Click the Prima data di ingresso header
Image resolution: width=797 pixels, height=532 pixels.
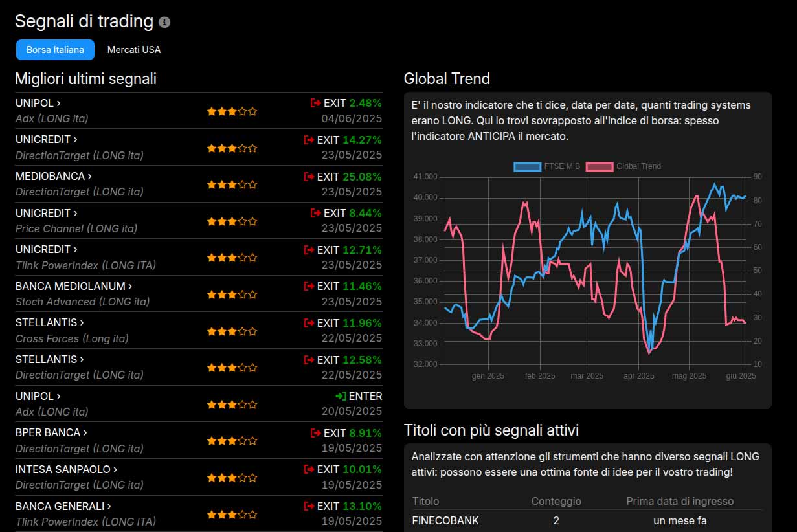pyautogui.click(x=680, y=501)
